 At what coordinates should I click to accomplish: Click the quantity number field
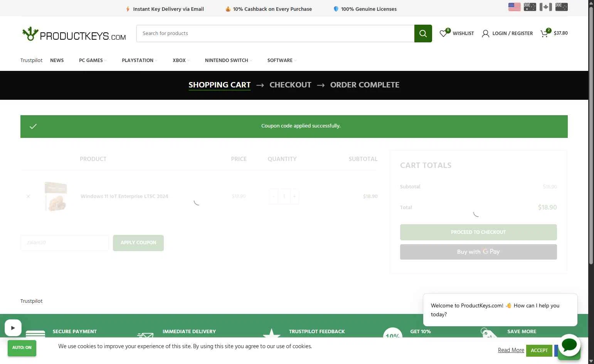pos(284,196)
